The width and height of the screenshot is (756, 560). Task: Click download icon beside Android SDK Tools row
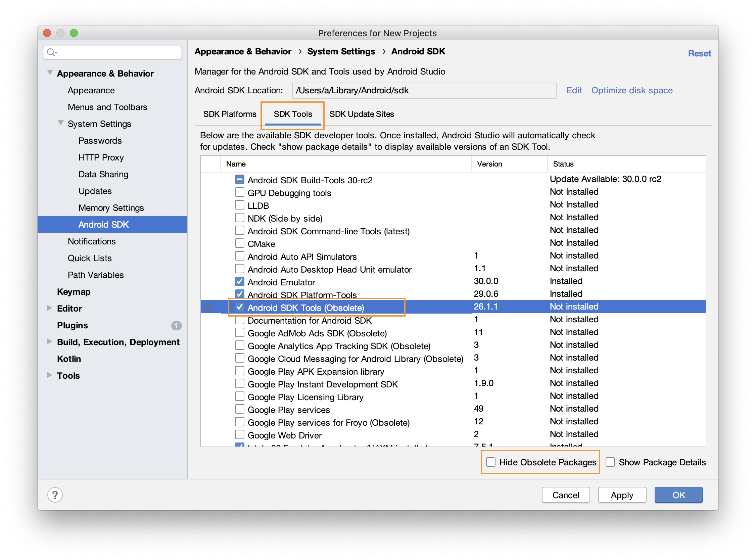pos(208,307)
